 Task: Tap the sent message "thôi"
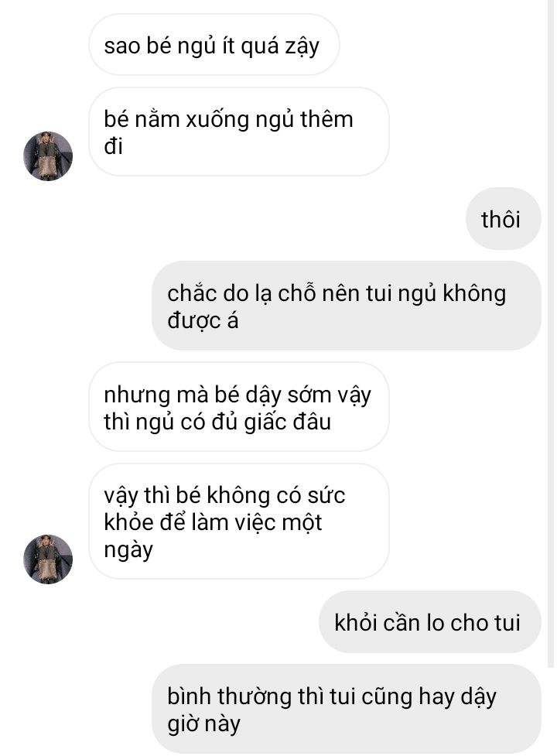pyautogui.click(x=503, y=219)
